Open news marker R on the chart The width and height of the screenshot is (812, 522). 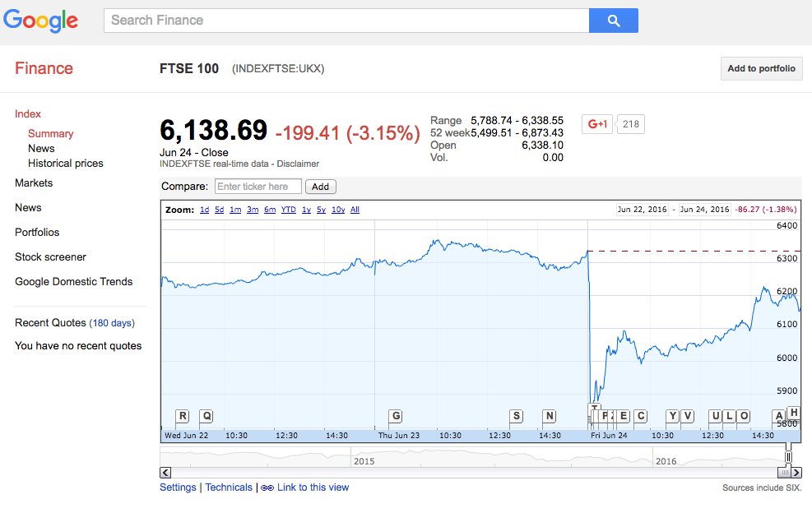183,416
